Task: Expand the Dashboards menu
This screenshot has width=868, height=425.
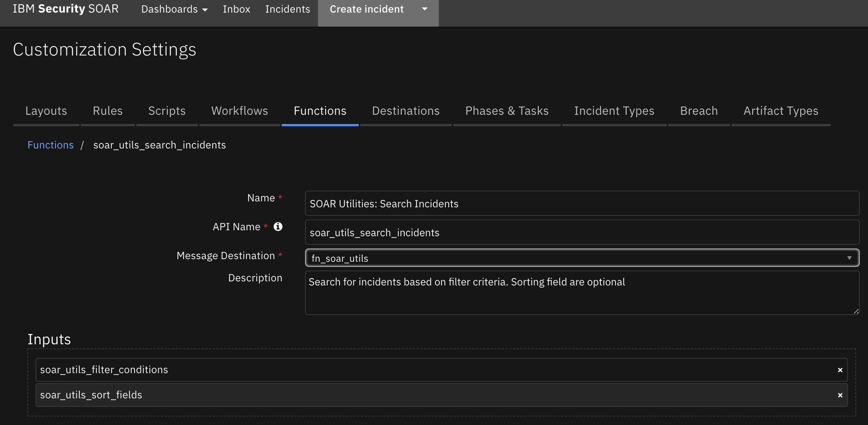Action: click(x=174, y=9)
